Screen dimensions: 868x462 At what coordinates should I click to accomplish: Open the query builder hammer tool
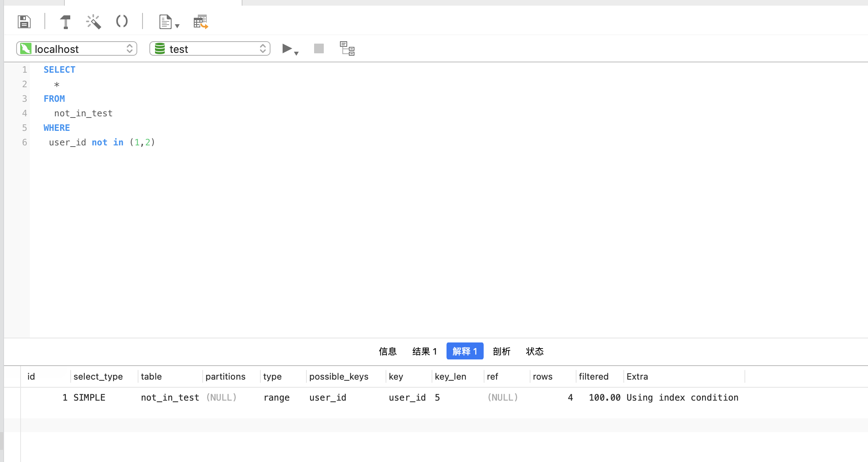(65, 22)
